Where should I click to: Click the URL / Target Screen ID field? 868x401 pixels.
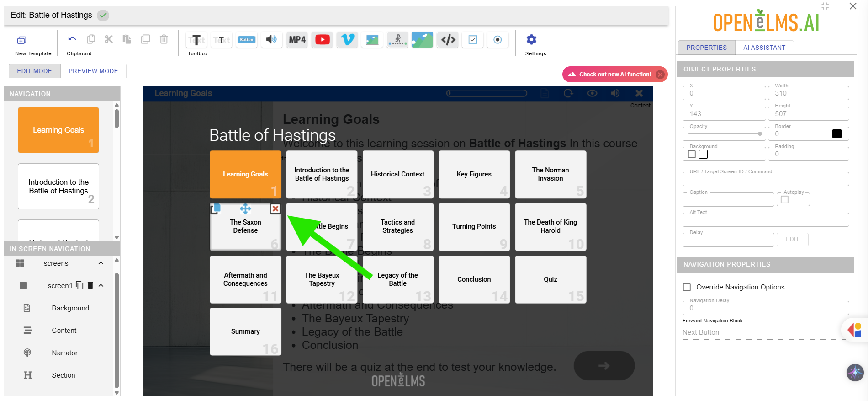tap(766, 179)
